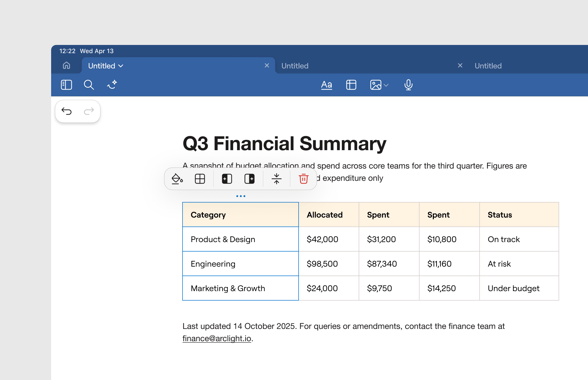Undo the last action
This screenshot has height=380, width=588.
click(66, 111)
